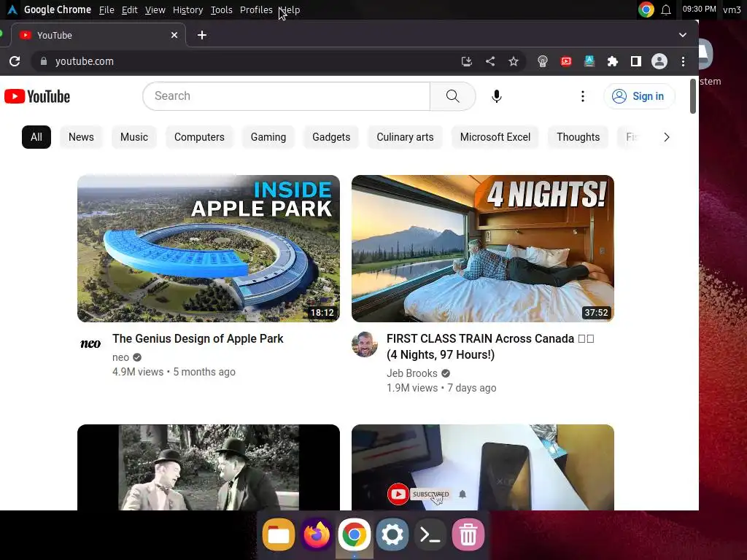Select the All category chip

36,137
